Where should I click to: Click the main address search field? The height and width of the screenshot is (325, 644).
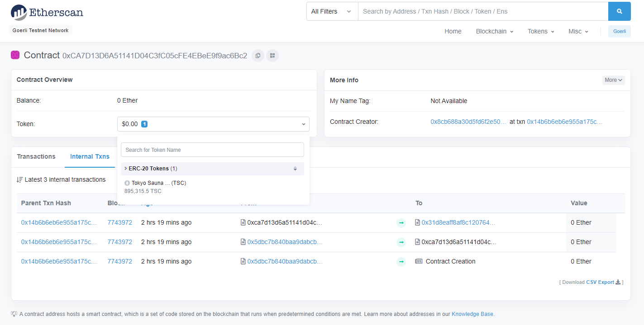[483, 11]
